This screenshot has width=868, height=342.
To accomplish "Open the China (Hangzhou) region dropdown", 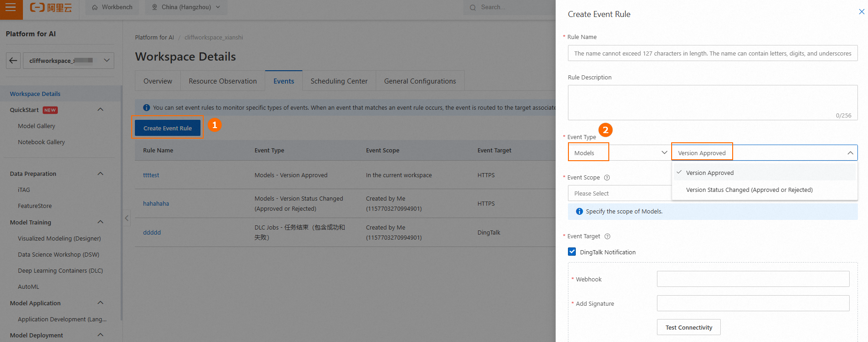I will click(186, 7).
